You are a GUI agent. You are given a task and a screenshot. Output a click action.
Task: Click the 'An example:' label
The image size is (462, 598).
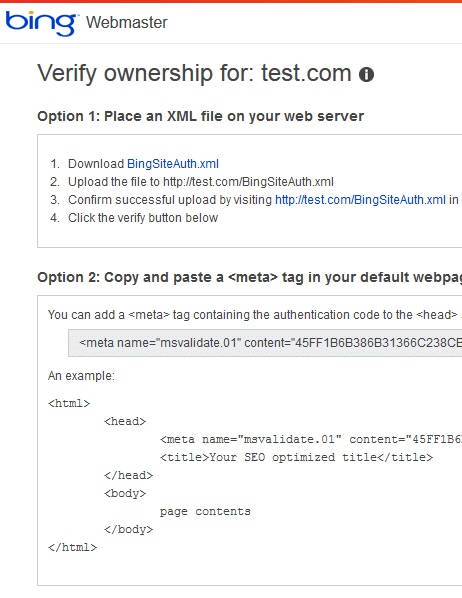pyautogui.click(x=81, y=376)
